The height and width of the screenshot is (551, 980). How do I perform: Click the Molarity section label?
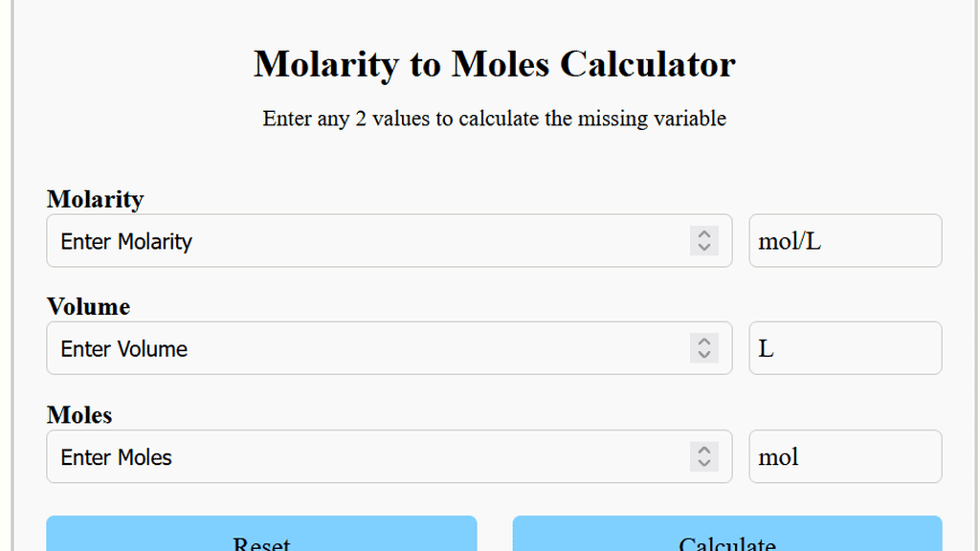95,199
